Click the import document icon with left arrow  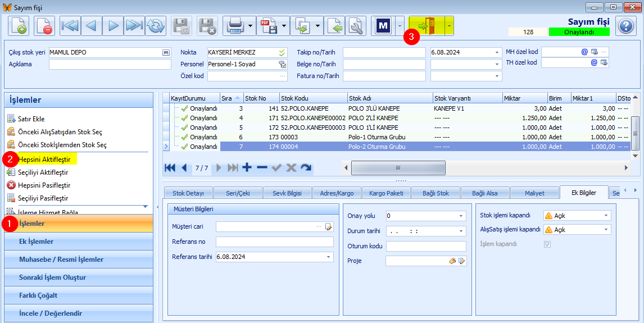[335, 26]
